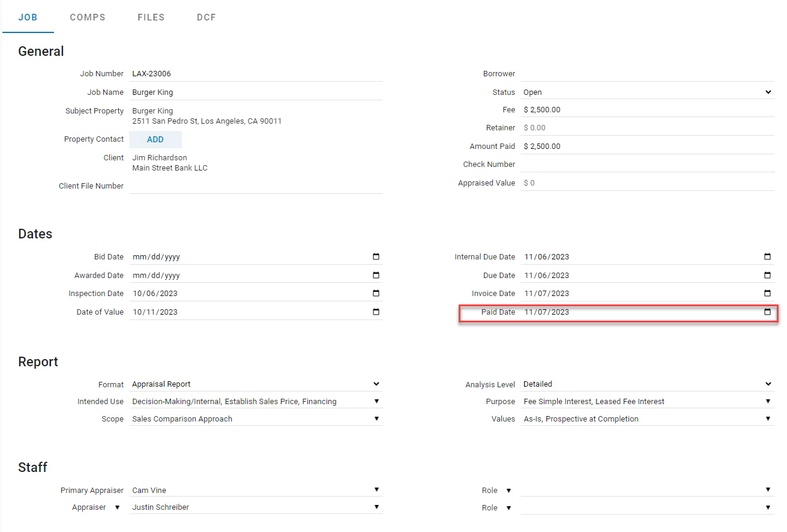Click the ADD property contact button
The image size is (787, 532).
155,139
